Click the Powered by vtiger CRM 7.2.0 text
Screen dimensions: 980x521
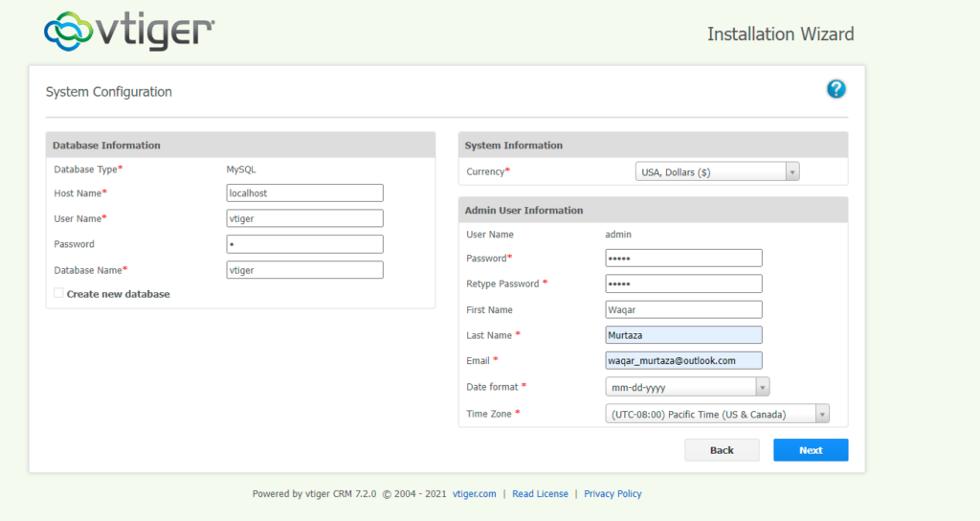314,494
